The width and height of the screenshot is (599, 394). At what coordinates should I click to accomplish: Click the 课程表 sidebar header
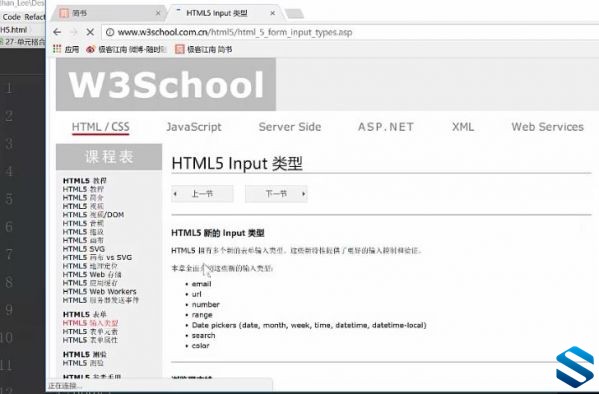click(109, 157)
